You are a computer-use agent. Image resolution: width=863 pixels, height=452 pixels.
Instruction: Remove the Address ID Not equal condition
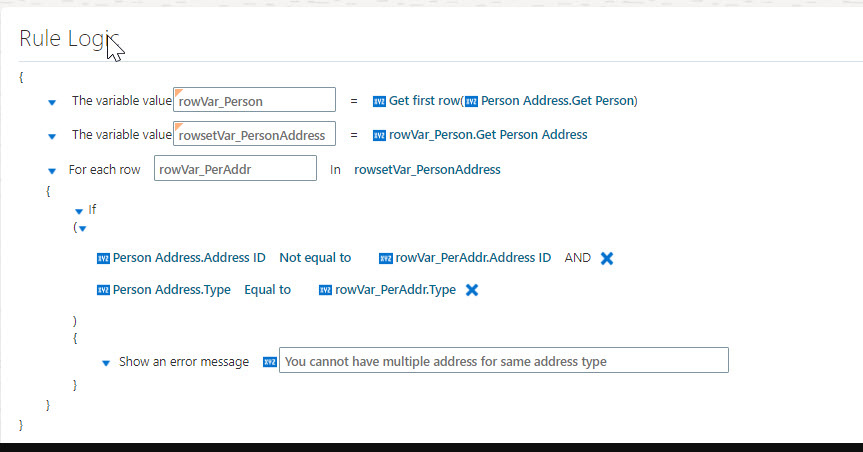click(607, 258)
